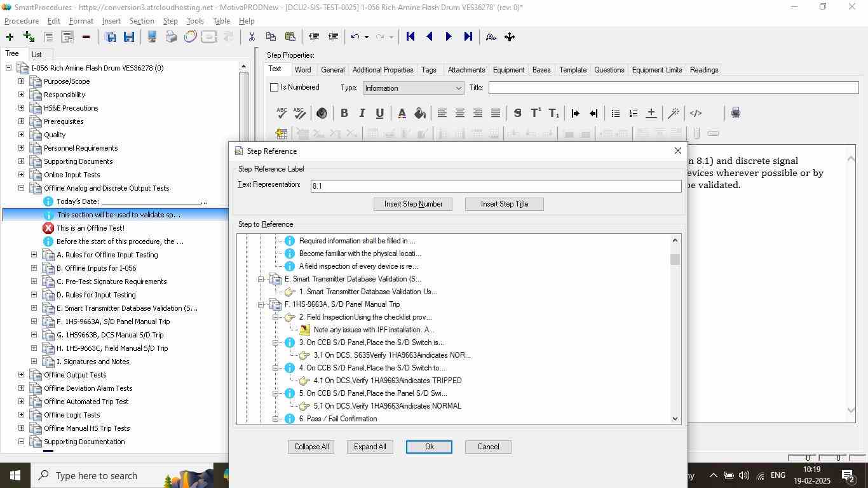The width and height of the screenshot is (868, 488).
Task: Click the insert table icon with star
Action: pos(281,133)
